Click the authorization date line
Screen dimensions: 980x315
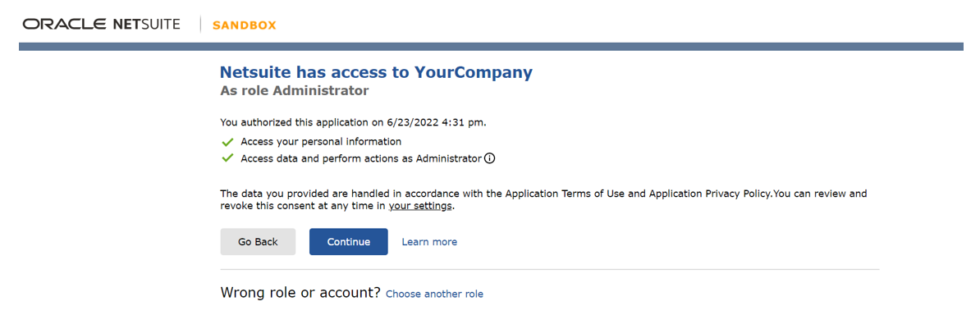coord(353,122)
